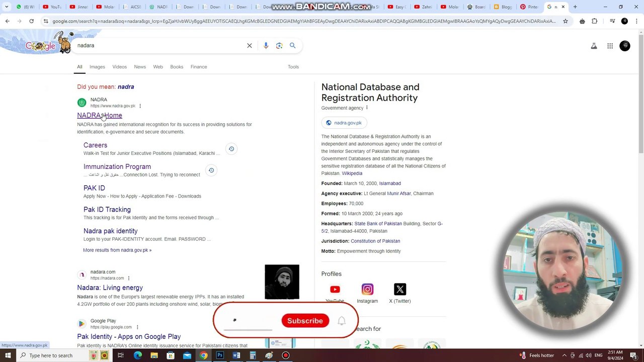Open the Nadara: Living energy result

pyautogui.click(x=110, y=288)
